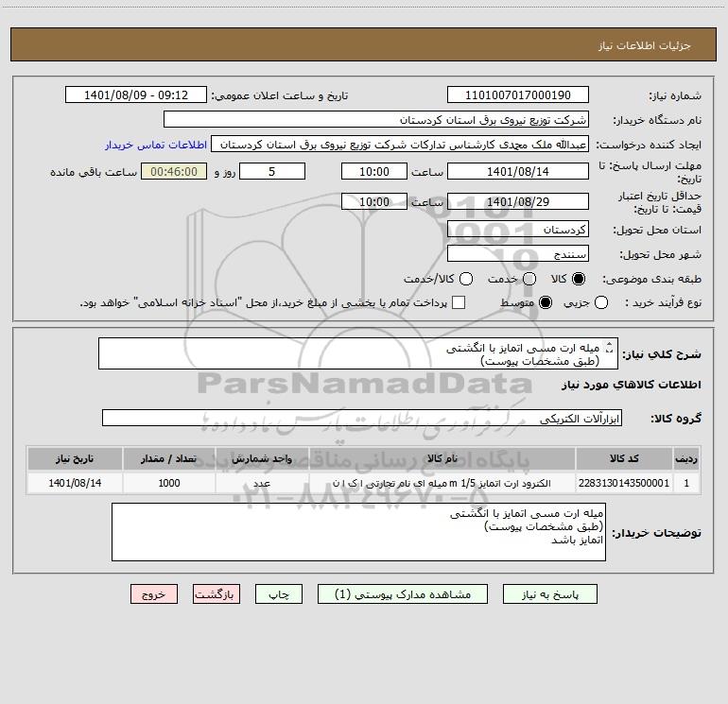
Task: Click the استان محل تحویل field کردستان
Action: pyautogui.click(x=518, y=229)
